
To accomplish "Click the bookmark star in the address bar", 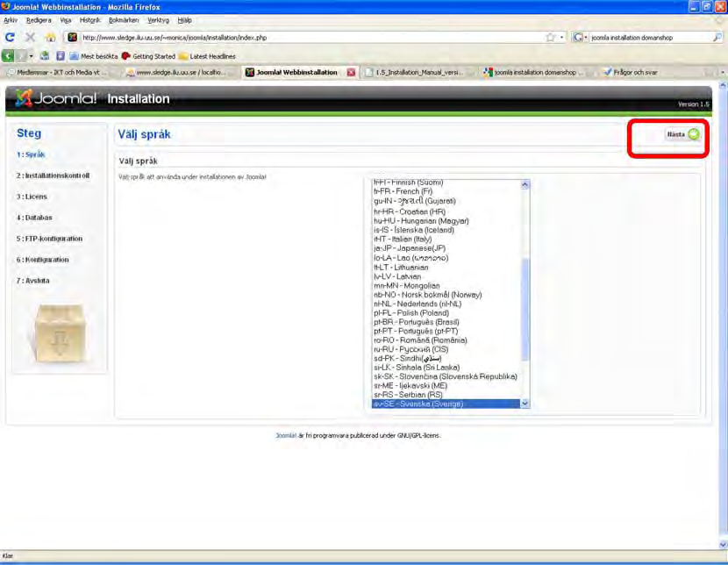I will click(550, 37).
